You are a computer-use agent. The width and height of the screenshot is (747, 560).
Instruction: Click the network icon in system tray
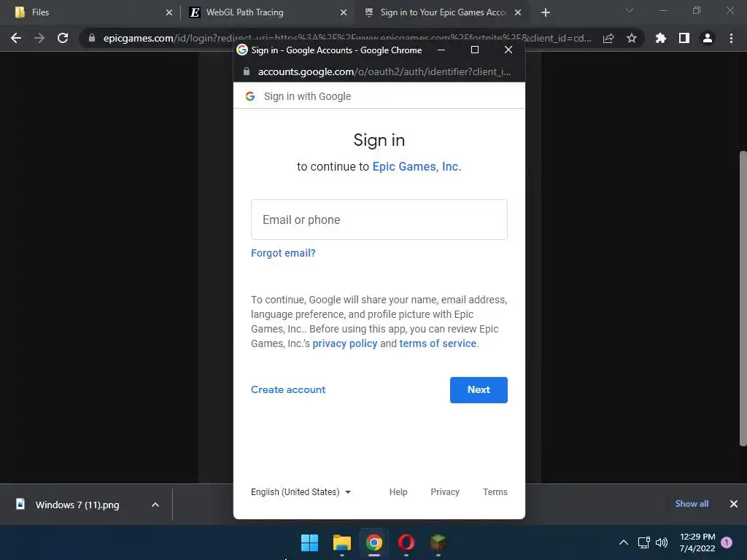[643, 542]
